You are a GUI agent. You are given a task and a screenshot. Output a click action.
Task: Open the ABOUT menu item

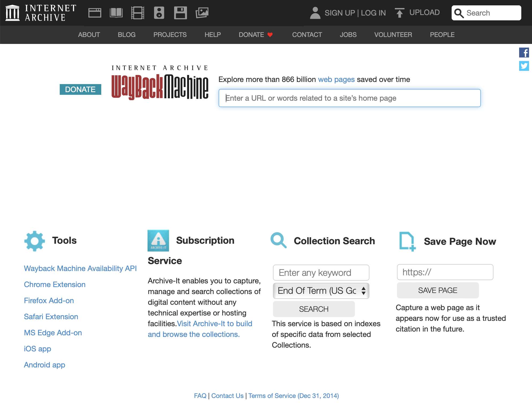pyautogui.click(x=89, y=35)
